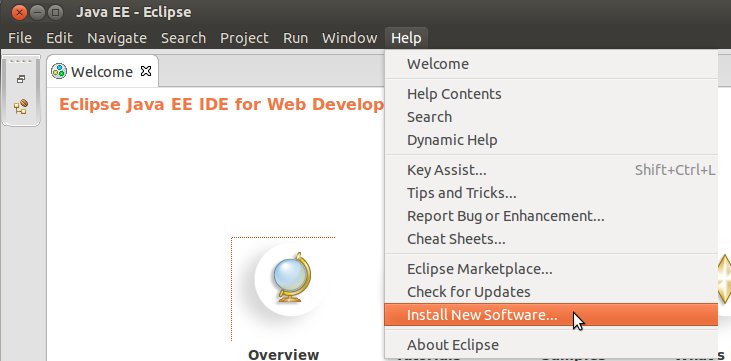Open the Overview link label
This screenshot has height=361, width=731.
pyautogui.click(x=283, y=354)
